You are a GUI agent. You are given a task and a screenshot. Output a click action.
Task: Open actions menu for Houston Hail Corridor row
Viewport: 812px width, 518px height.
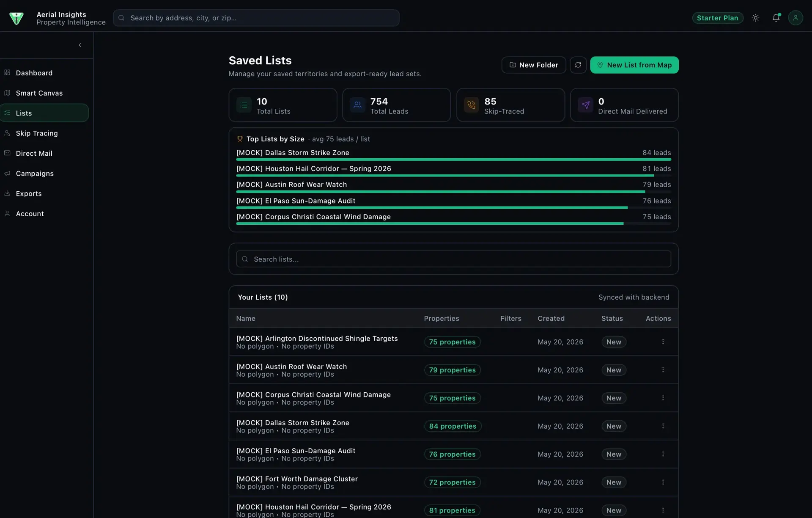click(663, 510)
